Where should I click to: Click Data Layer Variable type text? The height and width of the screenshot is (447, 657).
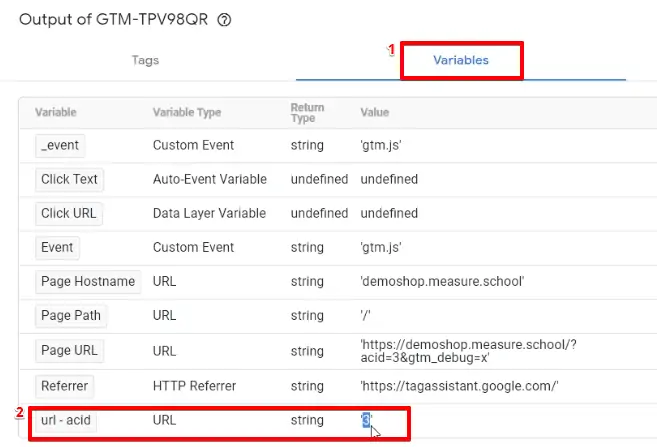(x=210, y=213)
